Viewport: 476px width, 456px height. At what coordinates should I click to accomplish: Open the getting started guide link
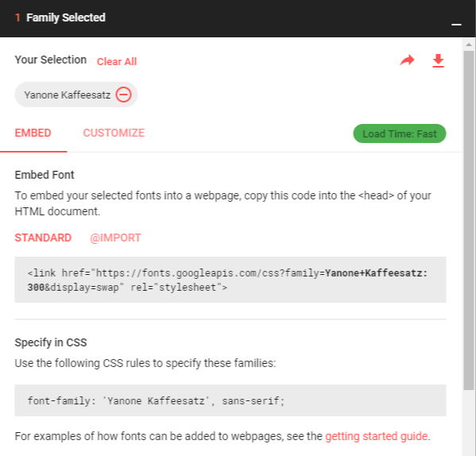point(377,436)
